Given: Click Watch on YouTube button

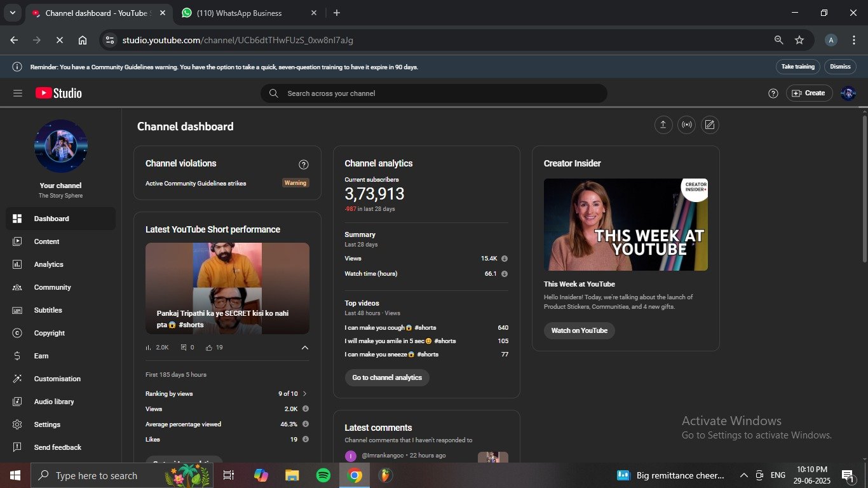Looking at the screenshot, I should pos(579,330).
